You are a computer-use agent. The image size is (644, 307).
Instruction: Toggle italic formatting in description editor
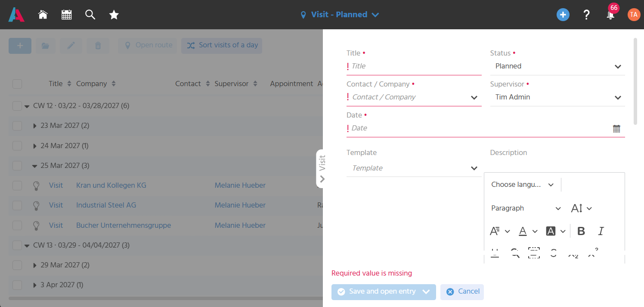coord(601,231)
